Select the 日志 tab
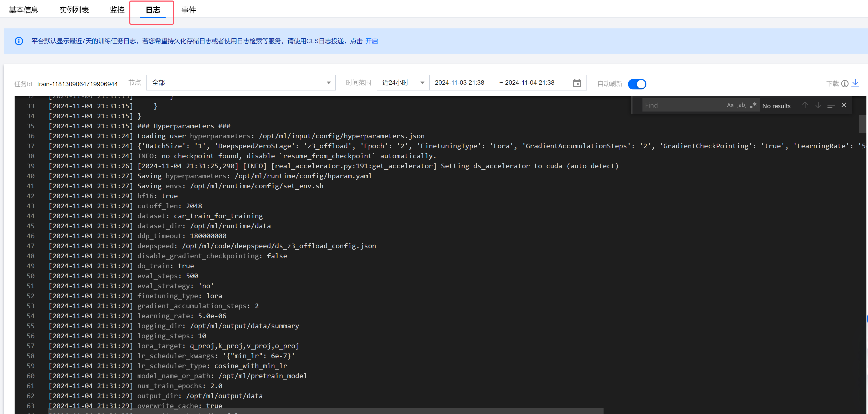This screenshot has width=868, height=414. 153,10
